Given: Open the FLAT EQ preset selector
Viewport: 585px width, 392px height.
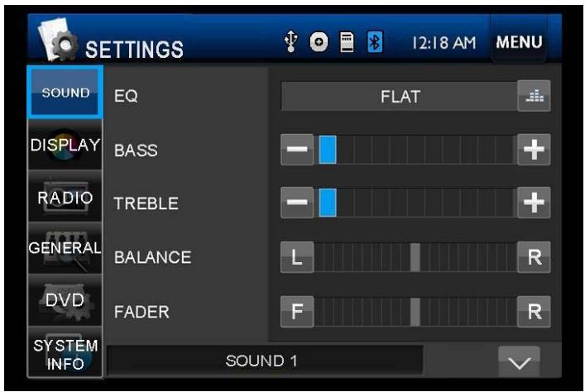Looking at the screenshot, I should (x=399, y=97).
